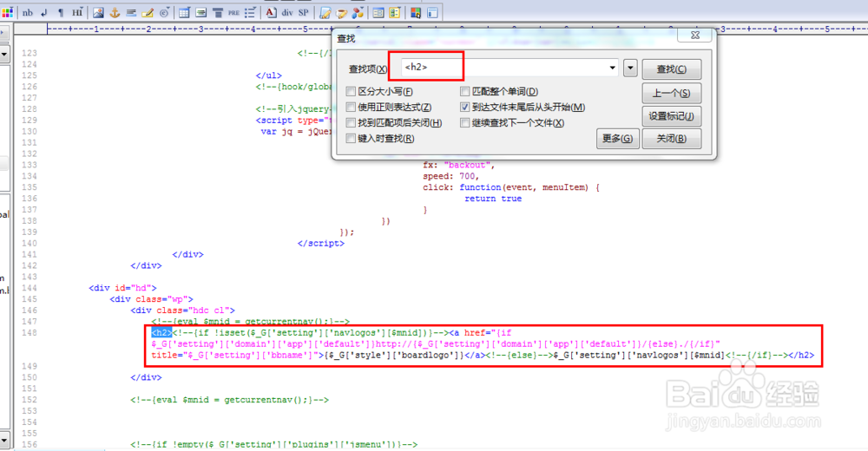Click the getcurrentnav() comment on line 152

click(230, 400)
